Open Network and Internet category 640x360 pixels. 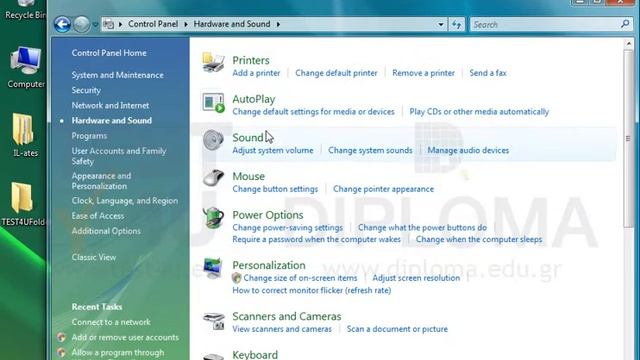tap(110, 105)
